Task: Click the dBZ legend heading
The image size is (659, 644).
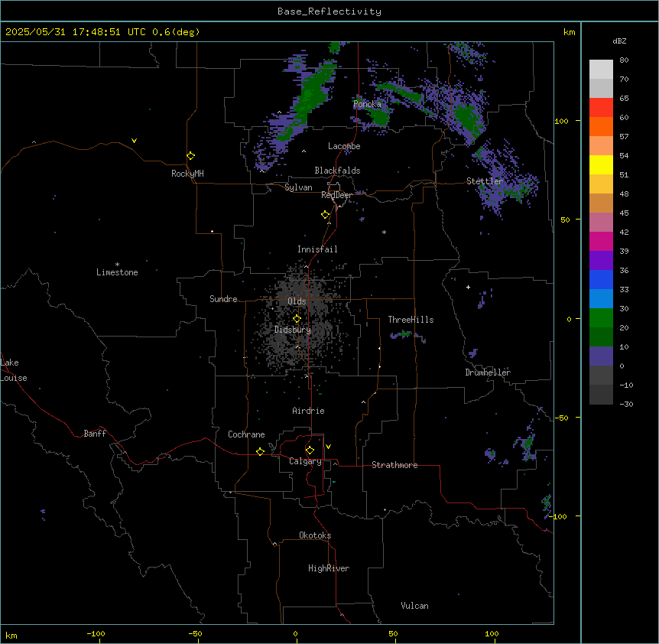Action: point(619,41)
